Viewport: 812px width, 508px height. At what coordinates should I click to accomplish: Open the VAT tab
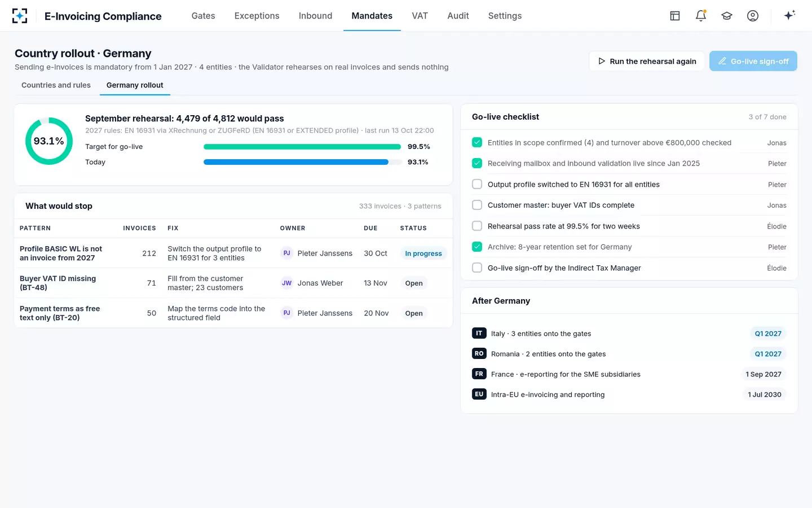[420, 16]
